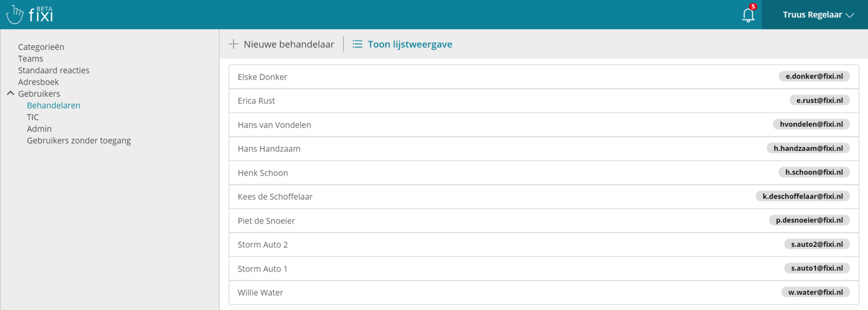Select Kees de Schoffelaar entry
868x310 pixels.
275,197
